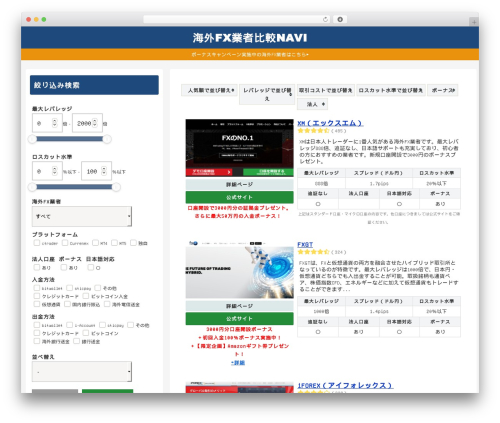Check 海外銀行送金 under 出金方法
The width and height of the screenshot is (500, 423).
(x=37, y=341)
